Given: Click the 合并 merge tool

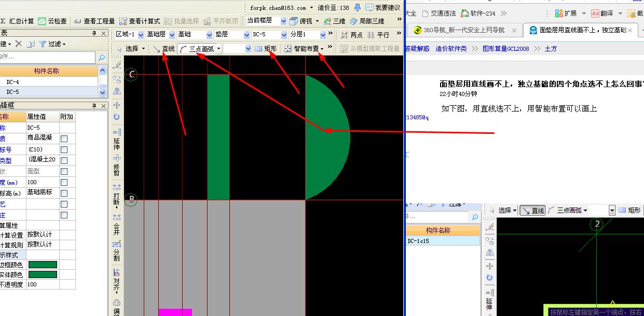Looking at the screenshot, I should 117,224.
